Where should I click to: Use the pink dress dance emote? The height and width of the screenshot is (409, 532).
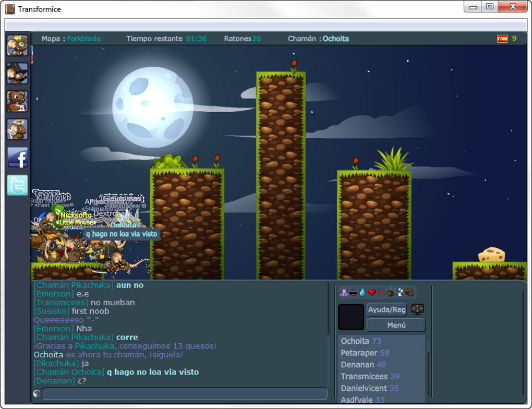tap(344, 292)
